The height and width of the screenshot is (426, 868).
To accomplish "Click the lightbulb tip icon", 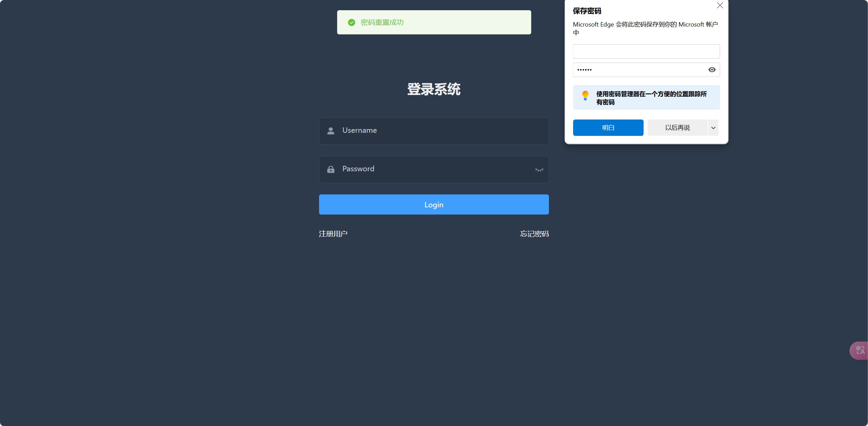I will pyautogui.click(x=585, y=95).
